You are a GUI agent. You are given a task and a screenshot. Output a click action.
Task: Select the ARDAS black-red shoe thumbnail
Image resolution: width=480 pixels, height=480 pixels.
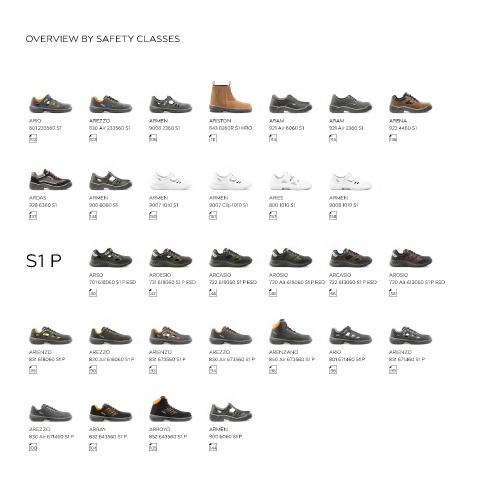50,180
